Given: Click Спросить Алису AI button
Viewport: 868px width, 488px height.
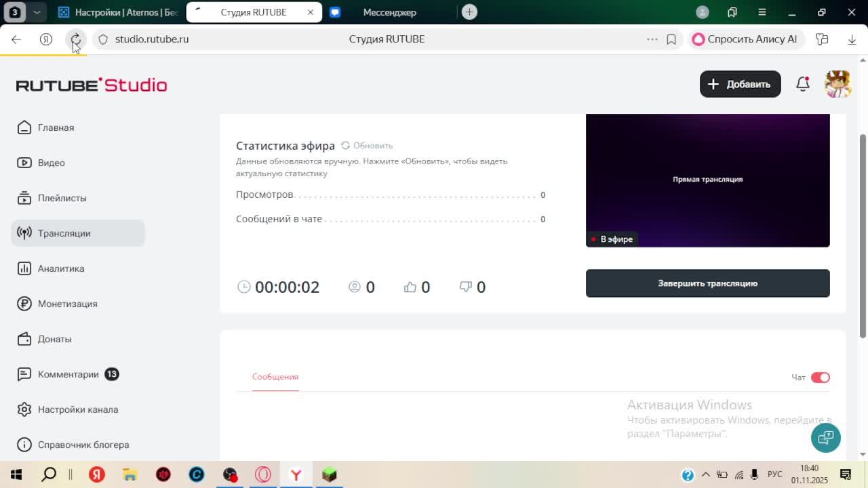Looking at the screenshot, I should (746, 39).
